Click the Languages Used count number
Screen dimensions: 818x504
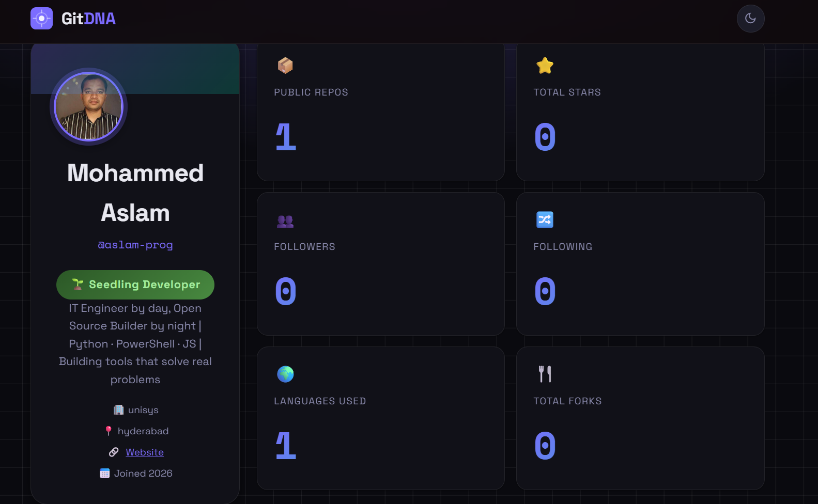coord(286,446)
